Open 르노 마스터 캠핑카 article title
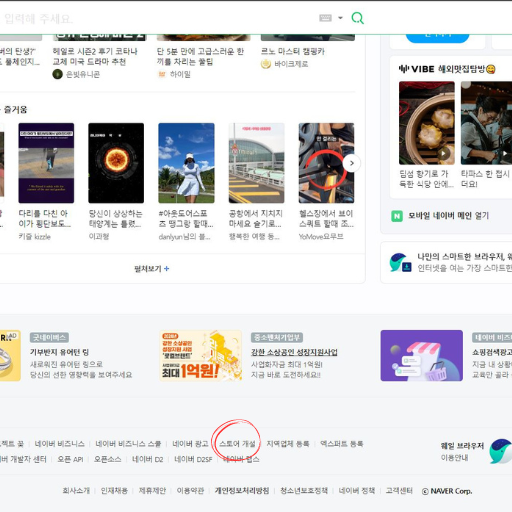 [x=293, y=51]
